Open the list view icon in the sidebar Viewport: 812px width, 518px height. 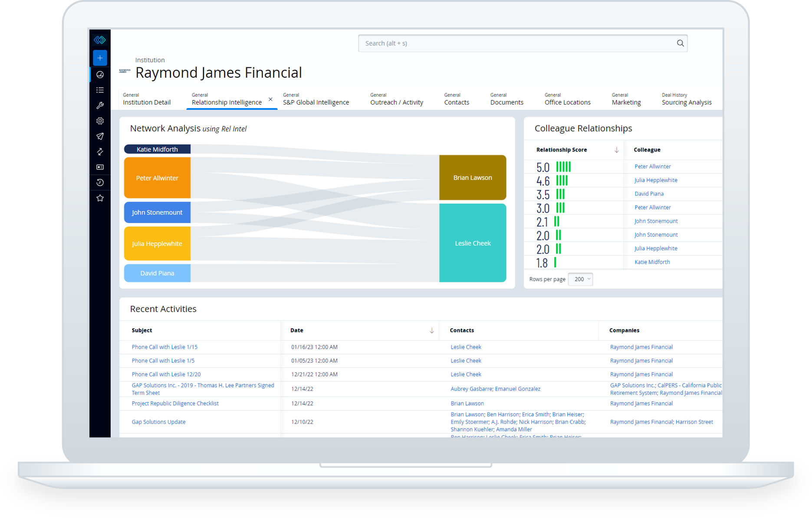coord(99,89)
